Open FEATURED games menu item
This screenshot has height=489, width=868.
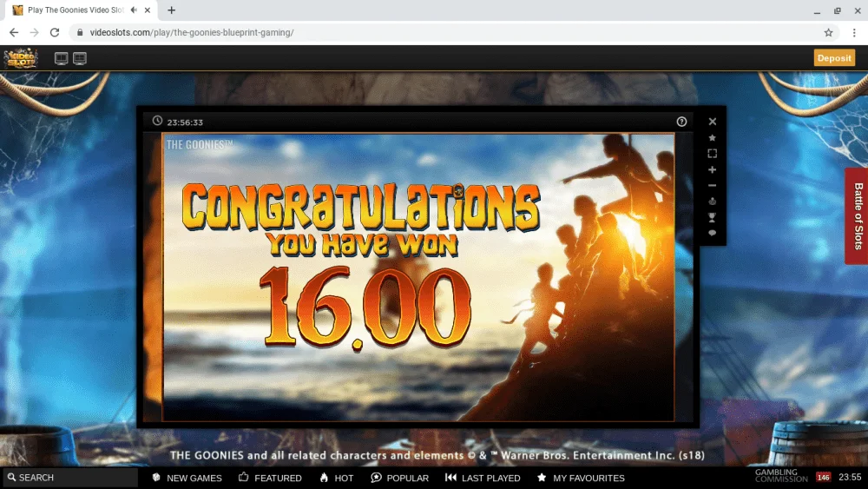point(270,478)
